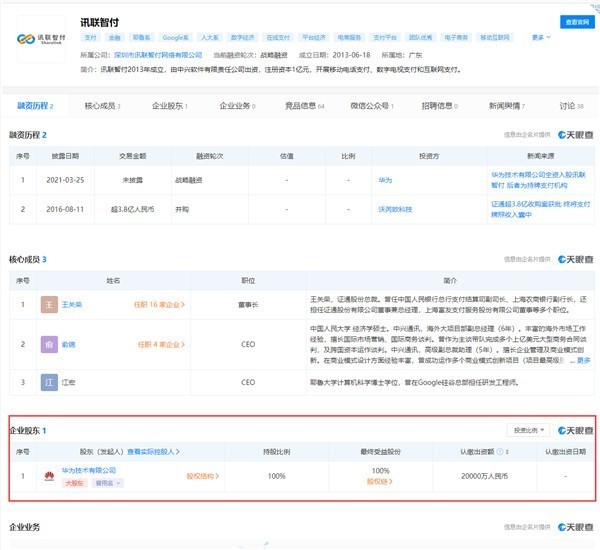This screenshot has height=550, width=600.
Task: Click the 王 avatar of 王关荣
Action: [47, 303]
